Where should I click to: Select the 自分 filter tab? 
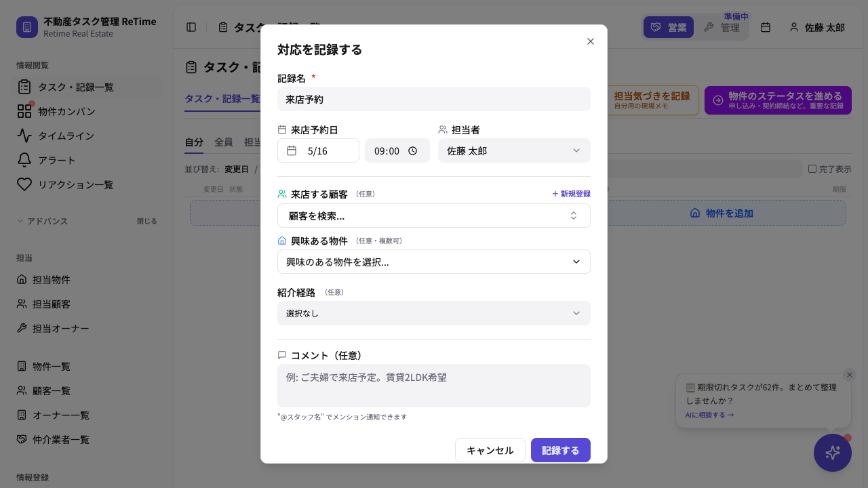pyautogui.click(x=194, y=142)
